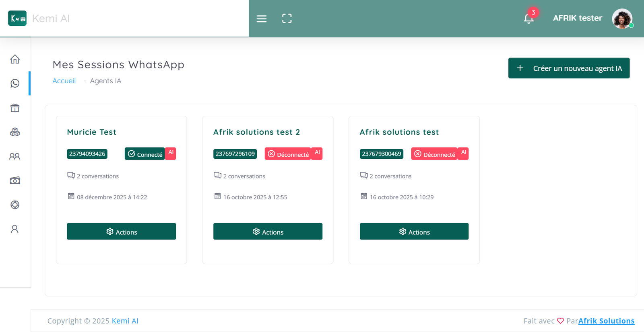This screenshot has height=332, width=644.
Task: Toggle fullscreen mode
Action: (x=287, y=18)
